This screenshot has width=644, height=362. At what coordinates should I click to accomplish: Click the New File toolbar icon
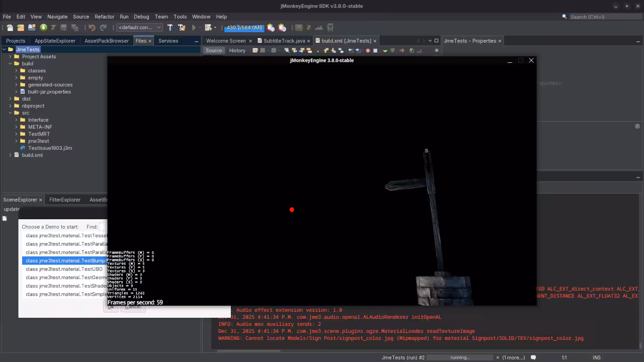pyautogui.click(x=10, y=28)
